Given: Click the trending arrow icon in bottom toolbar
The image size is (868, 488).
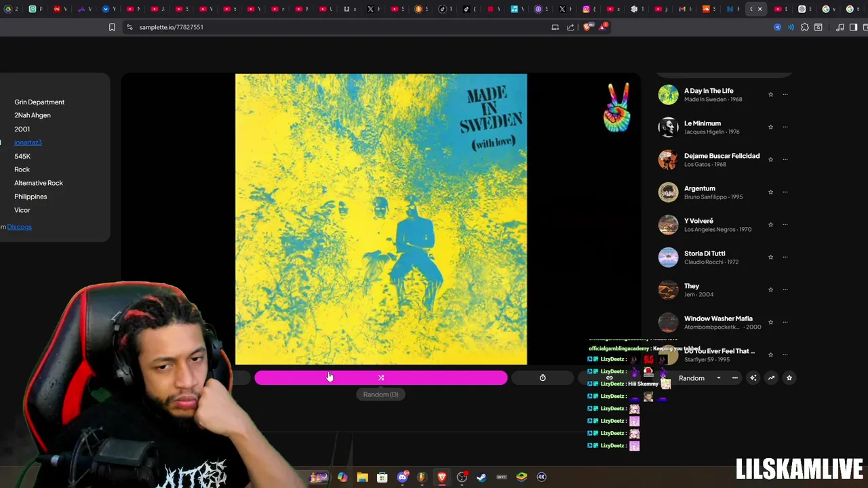Looking at the screenshot, I should coord(771,378).
